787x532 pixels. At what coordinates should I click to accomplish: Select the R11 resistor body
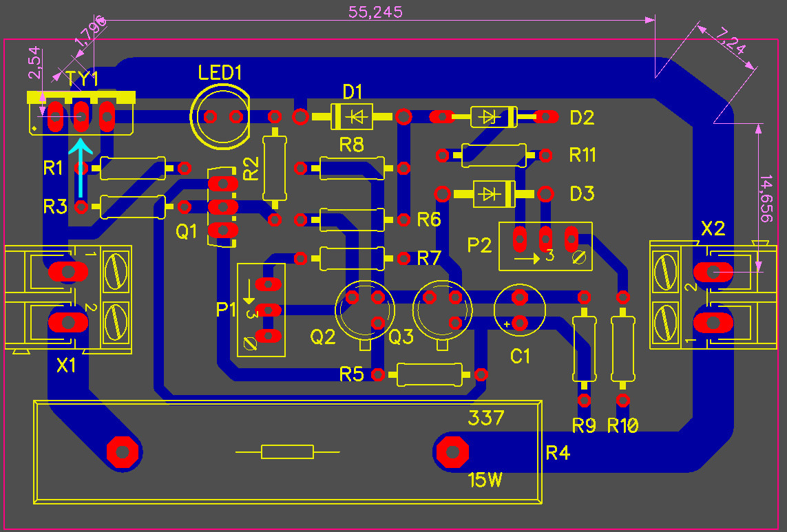pos(494,156)
